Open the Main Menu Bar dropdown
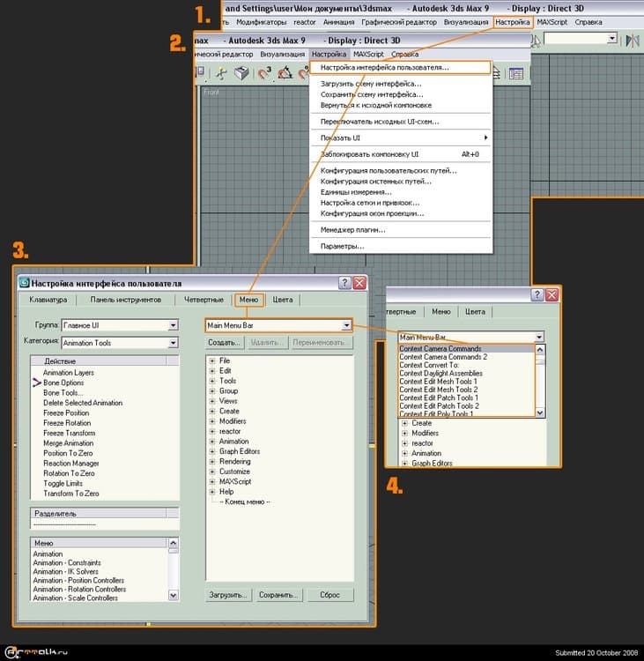This screenshot has height=661, width=644. [346, 325]
